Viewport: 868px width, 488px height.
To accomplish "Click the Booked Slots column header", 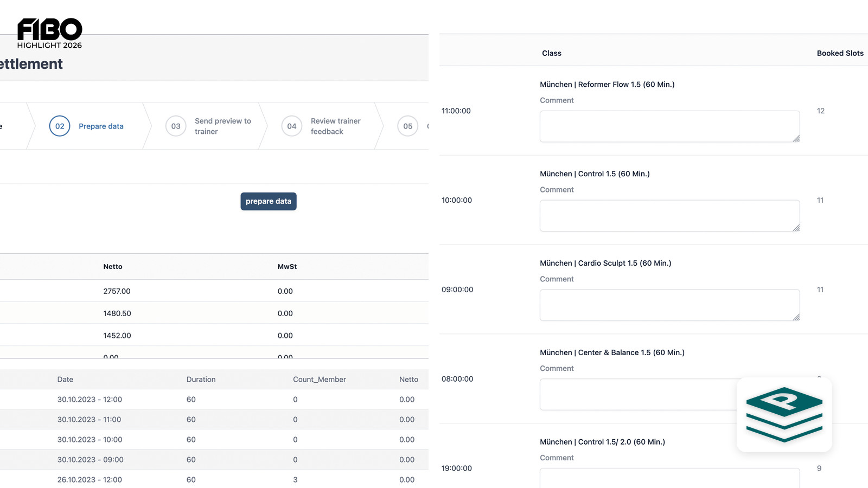I will 840,53.
